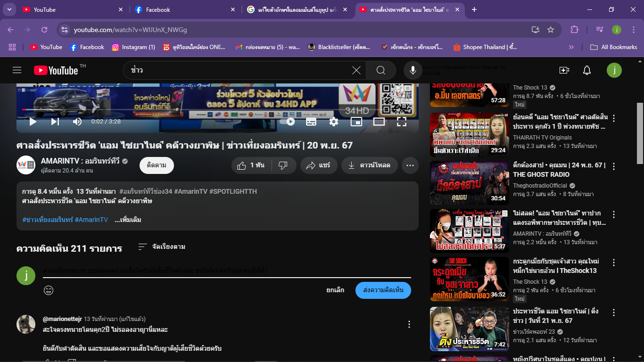Subscribe with the ติดตาม button
644x362 pixels.
click(x=157, y=165)
